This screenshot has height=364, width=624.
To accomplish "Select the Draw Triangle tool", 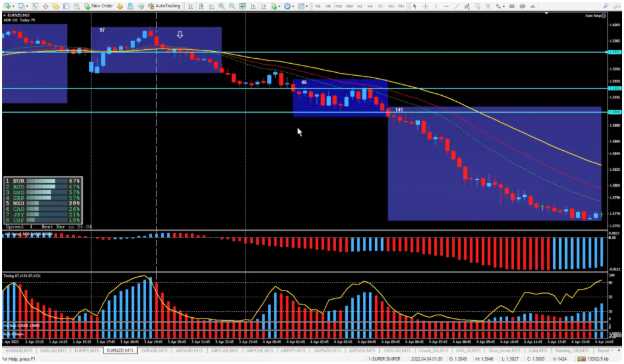I will [x=532, y=6].
